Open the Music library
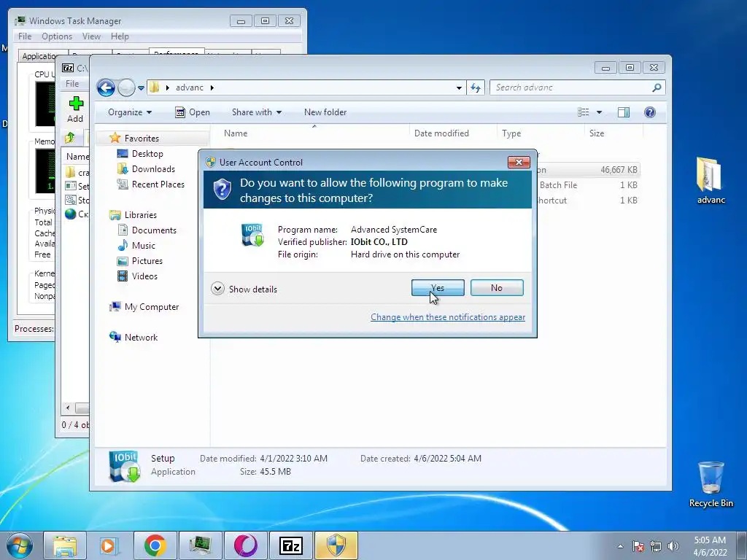747x560 pixels. click(144, 245)
